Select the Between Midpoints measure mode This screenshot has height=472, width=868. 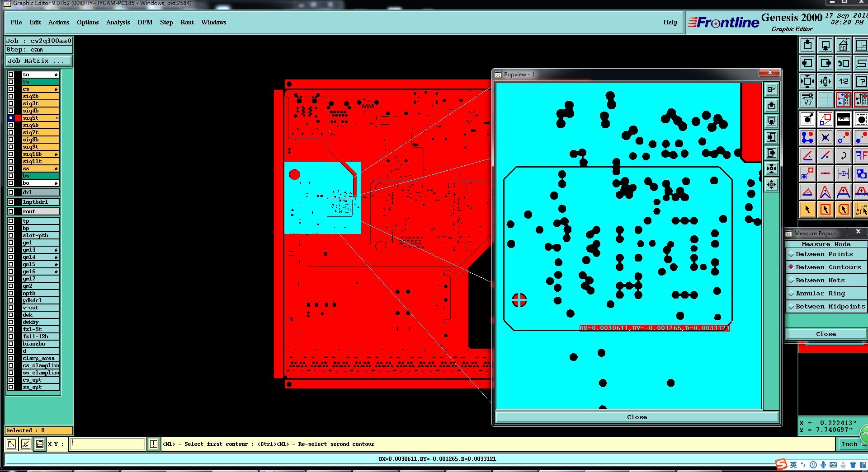[826, 307]
